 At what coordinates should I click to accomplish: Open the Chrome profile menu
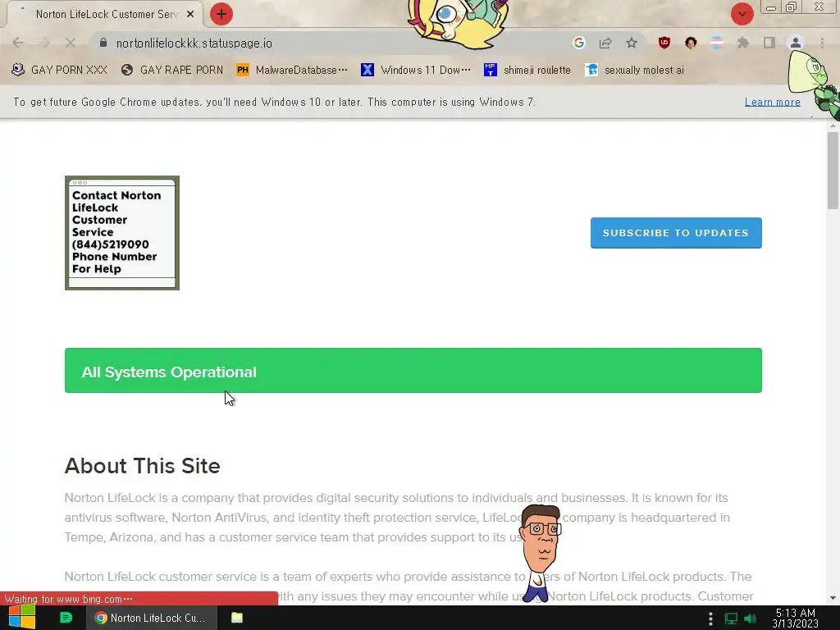click(796, 43)
